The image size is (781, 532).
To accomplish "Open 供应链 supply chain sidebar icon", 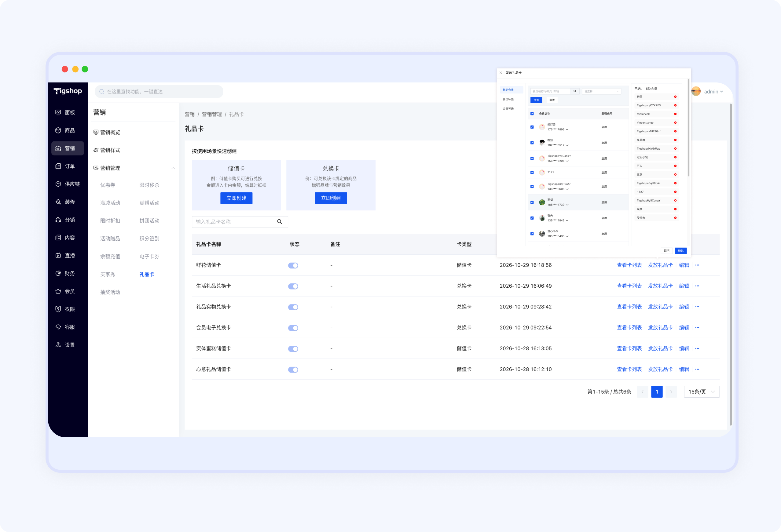I will [x=58, y=184].
